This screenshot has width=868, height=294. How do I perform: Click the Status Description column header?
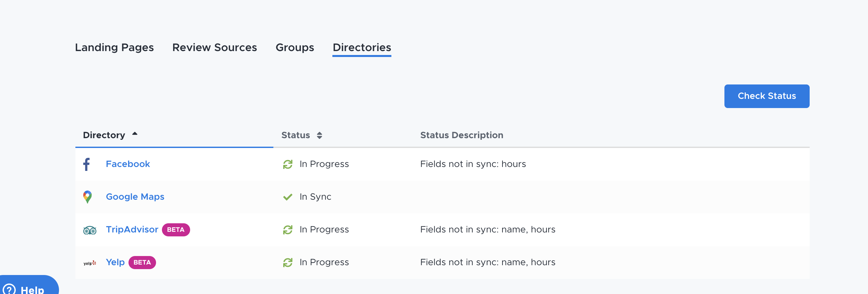pos(461,135)
